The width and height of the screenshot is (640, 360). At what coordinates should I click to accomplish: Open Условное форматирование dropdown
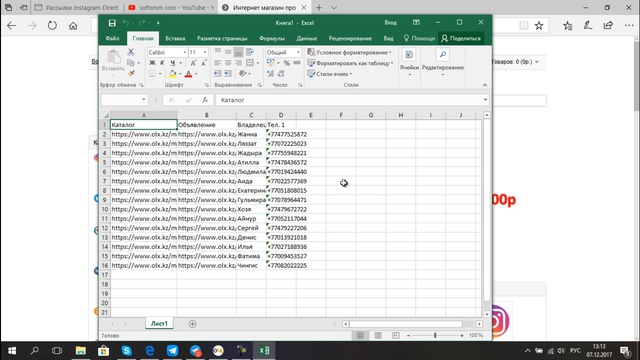(350, 52)
